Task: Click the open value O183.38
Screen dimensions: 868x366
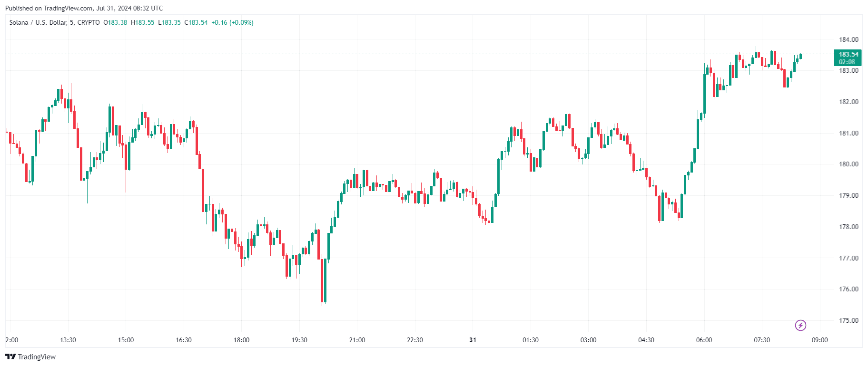Action: click(115, 22)
